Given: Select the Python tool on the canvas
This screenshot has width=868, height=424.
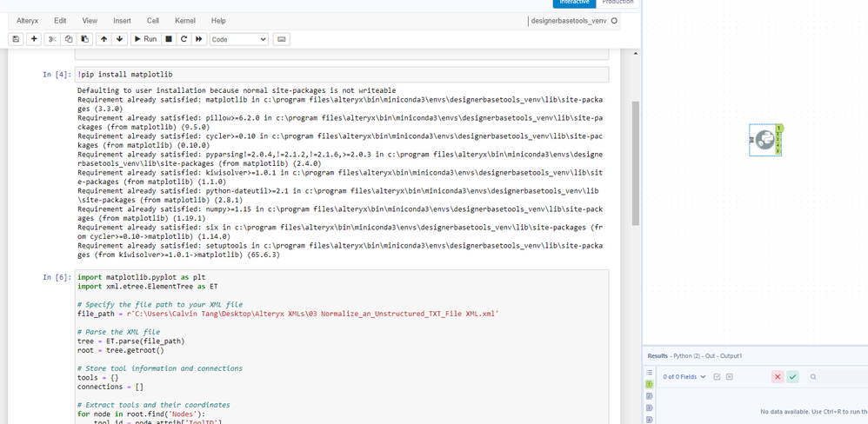Looking at the screenshot, I should tap(765, 139).
